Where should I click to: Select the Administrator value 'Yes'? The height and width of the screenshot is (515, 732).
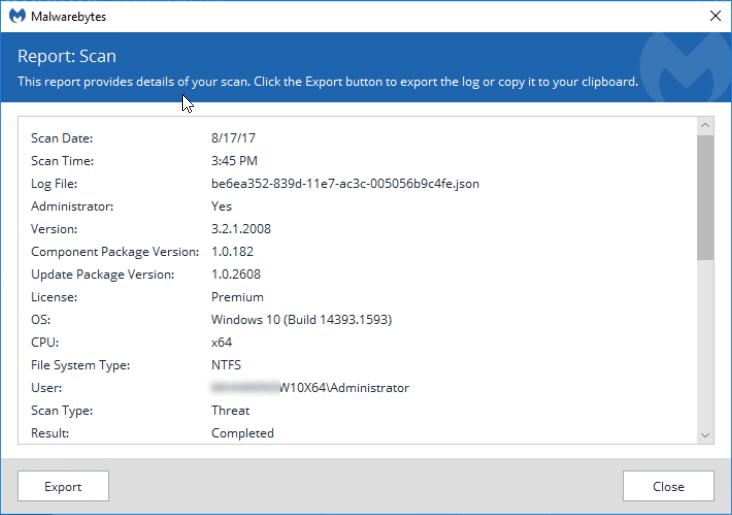coord(221,206)
